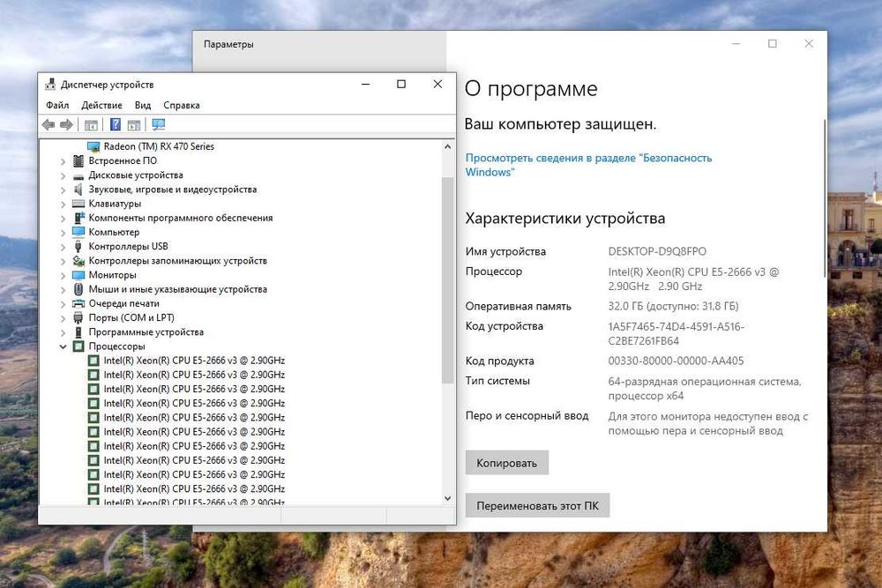This screenshot has height=588, width=882.
Task: Click the Компьютер monitor icon
Action: [78, 232]
